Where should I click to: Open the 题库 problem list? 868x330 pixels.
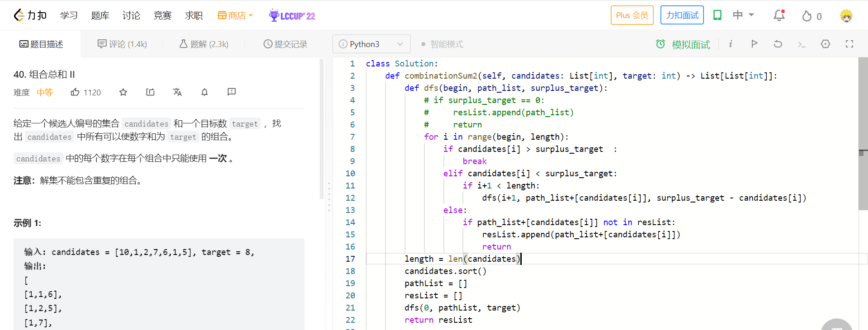(x=100, y=15)
